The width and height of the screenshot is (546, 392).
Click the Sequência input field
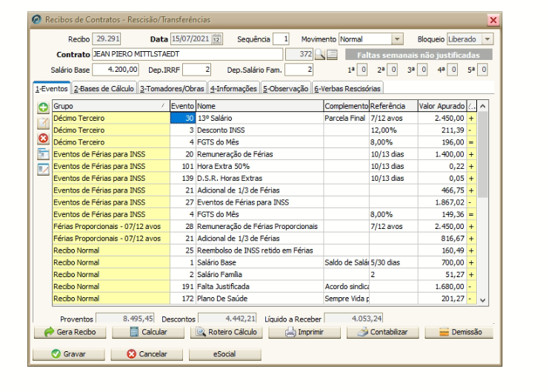point(281,39)
